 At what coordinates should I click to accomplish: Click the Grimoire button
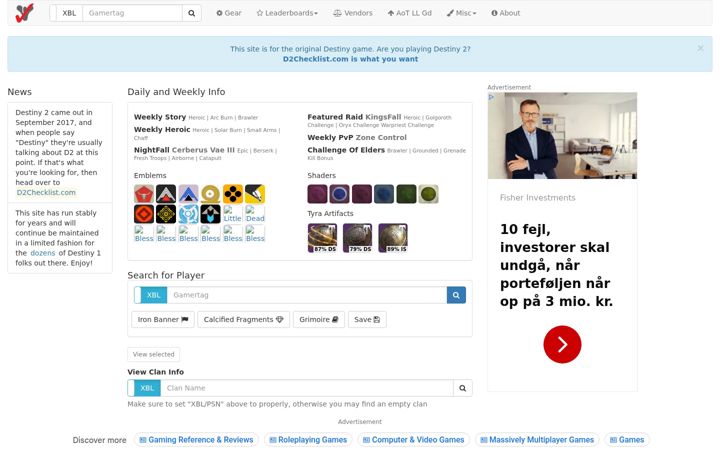point(319,320)
